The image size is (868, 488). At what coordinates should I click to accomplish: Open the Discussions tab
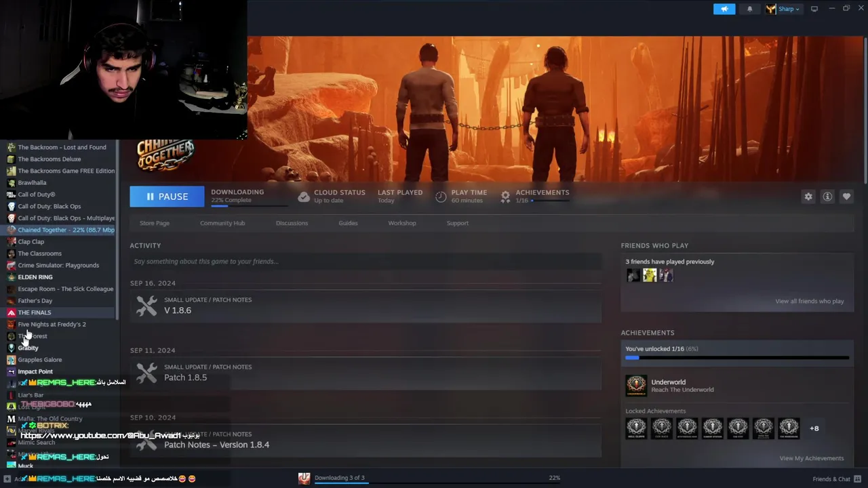tap(292, 223)
